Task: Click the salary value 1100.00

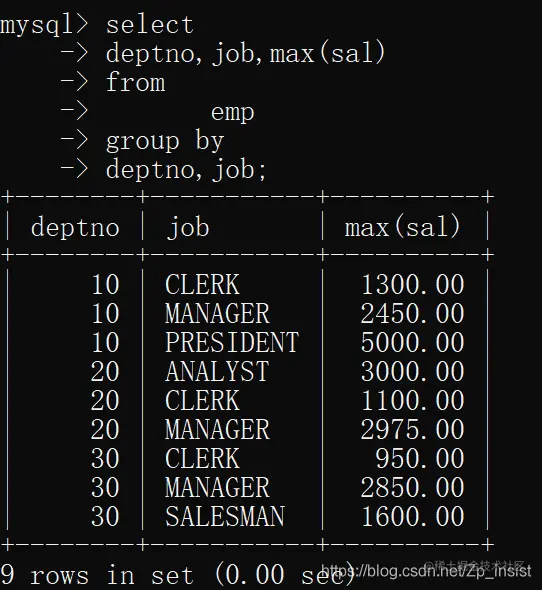Action: coord(413,400)
